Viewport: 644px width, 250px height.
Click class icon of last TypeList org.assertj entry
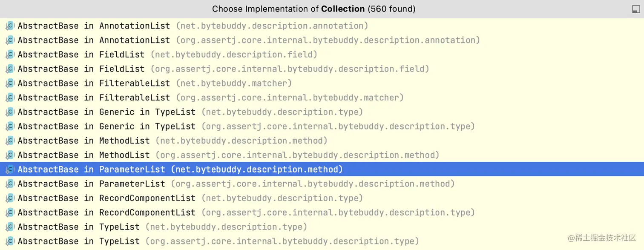[x=10, y=241]
